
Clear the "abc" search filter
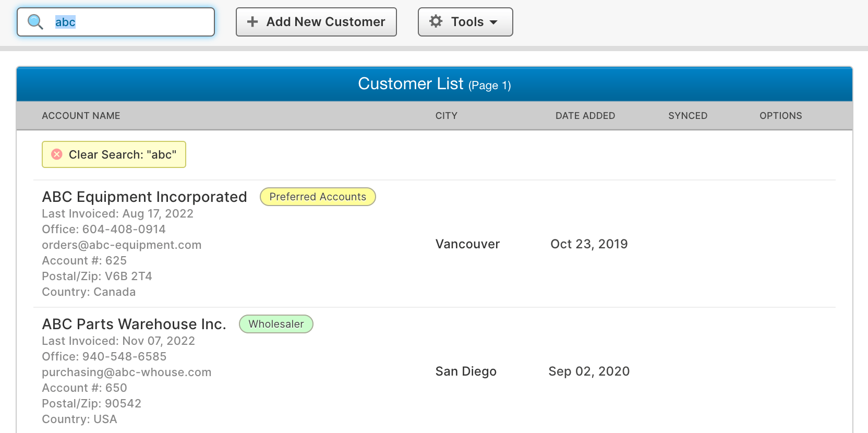click(114, 154)
